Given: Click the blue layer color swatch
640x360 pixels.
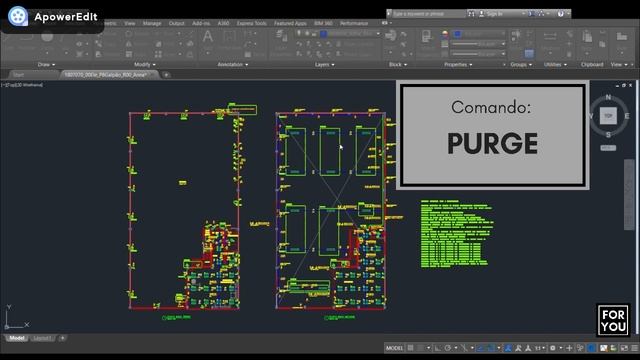Looking at the screenshot, I should [x=324, y=34].
